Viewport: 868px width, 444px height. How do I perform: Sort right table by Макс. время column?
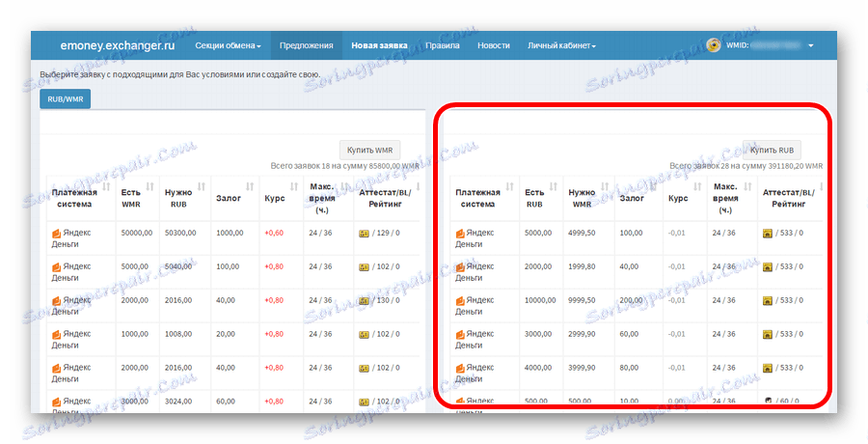[747, 187]
